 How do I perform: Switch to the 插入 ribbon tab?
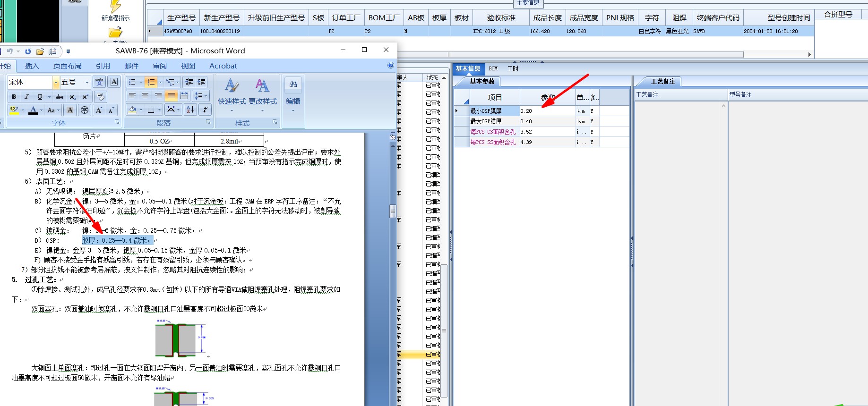coord(32,66)
